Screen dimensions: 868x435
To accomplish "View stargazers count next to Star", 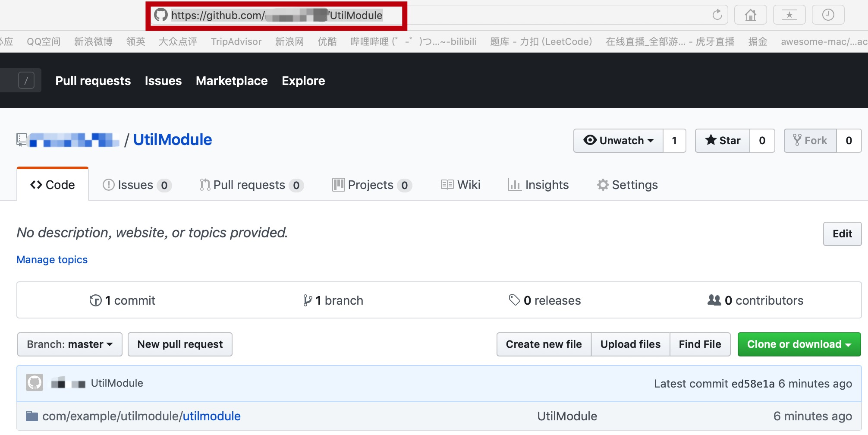I will tap(762, 141).
